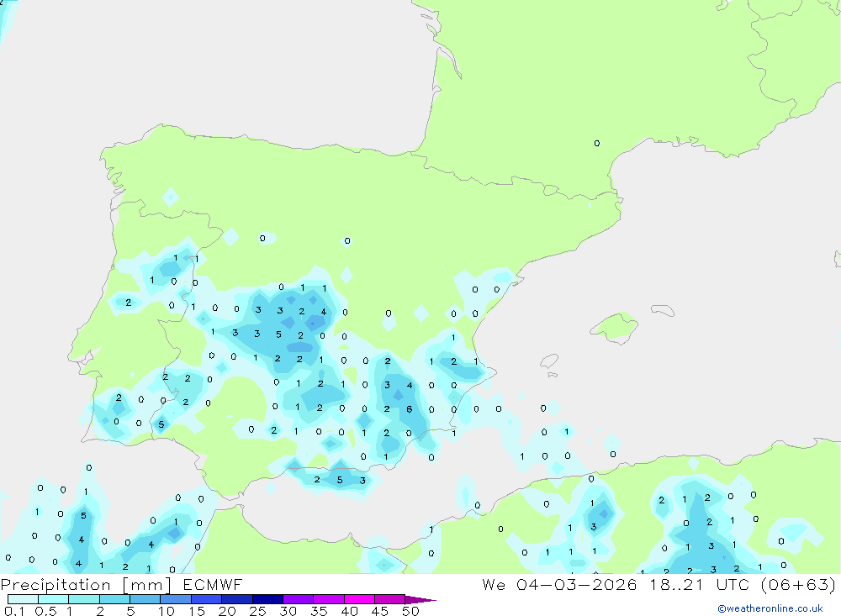
Task: Click legend label '15'
Action: [x=197, y=611]
